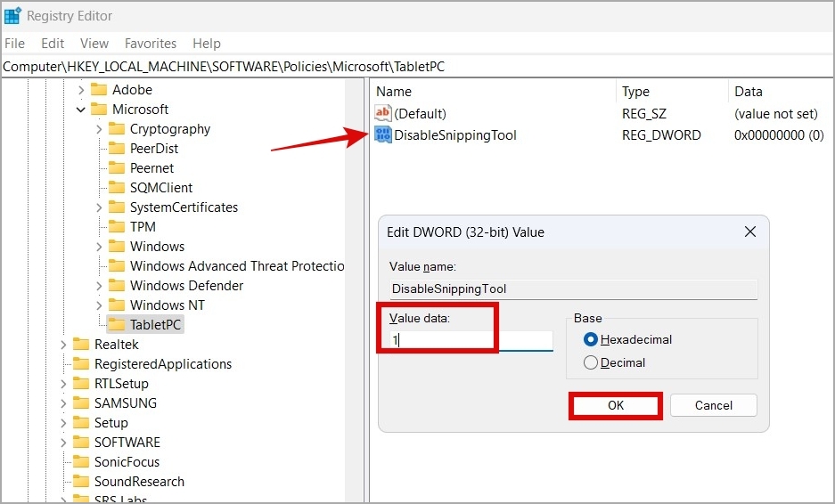The height and width of the screenshot is (504, 835).
Task: Click the tree pane vertical scrollbar
Action: click(x=354, y=290)
